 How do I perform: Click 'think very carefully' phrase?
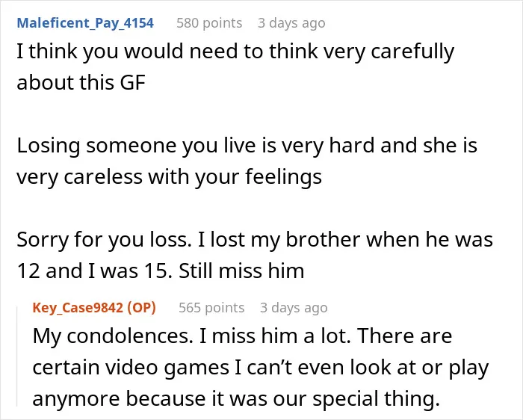point(362,52)
